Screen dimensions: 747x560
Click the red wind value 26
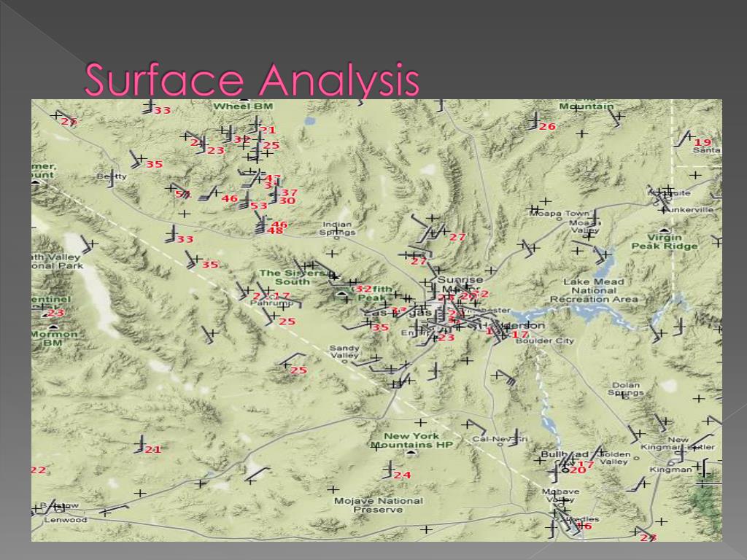(x=547, y=127)
